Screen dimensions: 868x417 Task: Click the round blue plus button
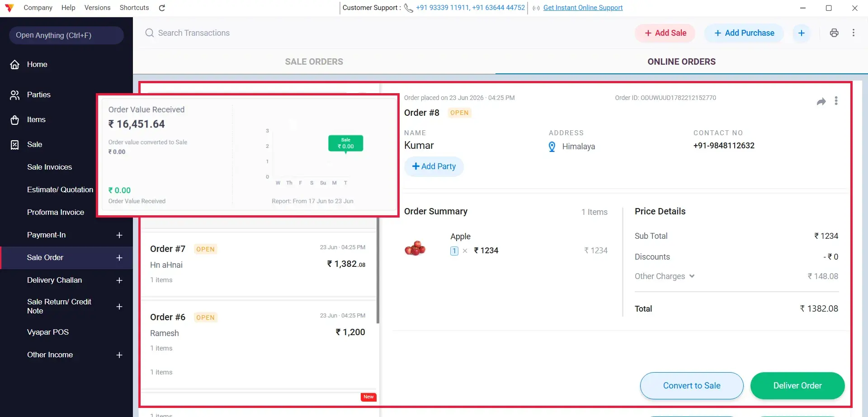(x=802, y=33)
